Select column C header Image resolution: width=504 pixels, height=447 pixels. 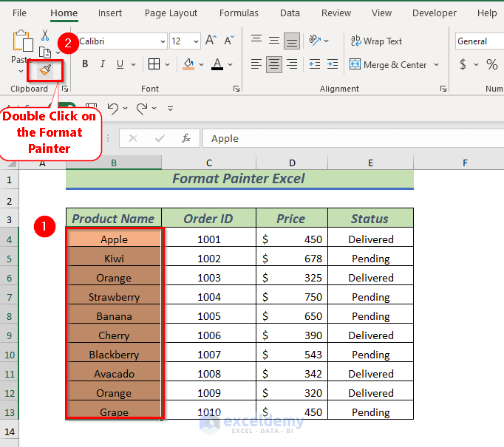(209, 163)
